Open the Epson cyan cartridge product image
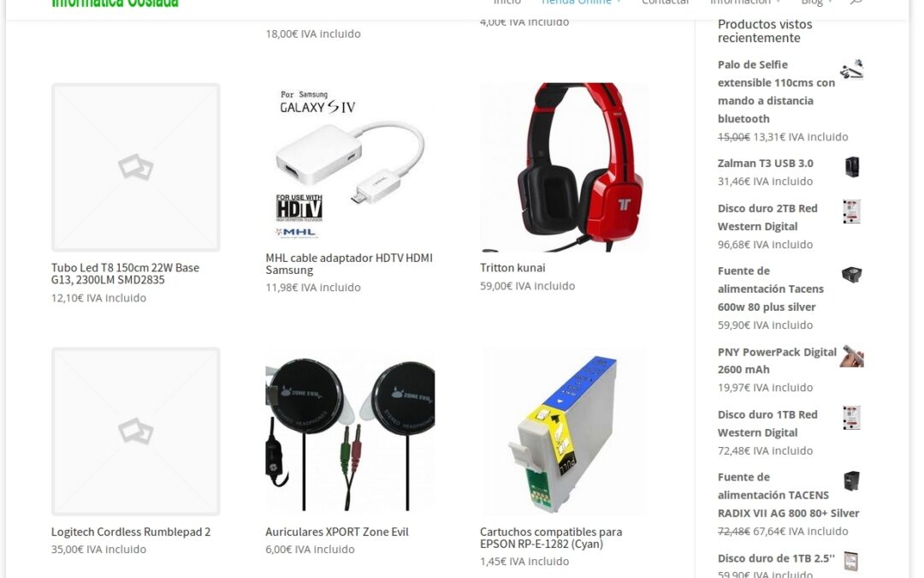Screen dimensions: 924x578 [565, 432]
